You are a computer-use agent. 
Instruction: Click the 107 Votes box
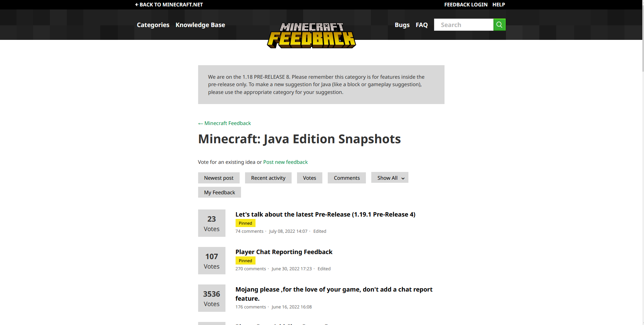tap(212, 261)
